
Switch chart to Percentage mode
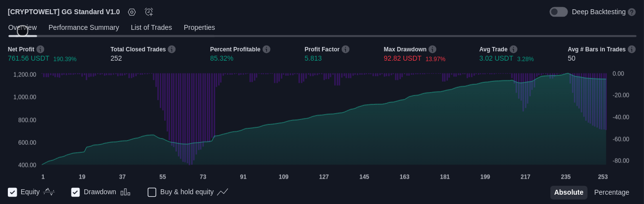[612, 192]
